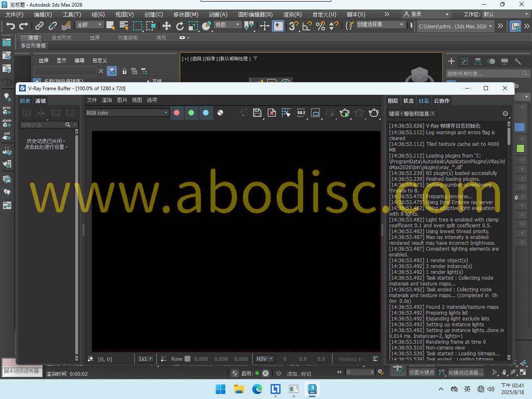The width and height of the screenshot is (532, 399).
Task: Open the 自由形式 ribbon tab
Action: (x=62, y=37)
